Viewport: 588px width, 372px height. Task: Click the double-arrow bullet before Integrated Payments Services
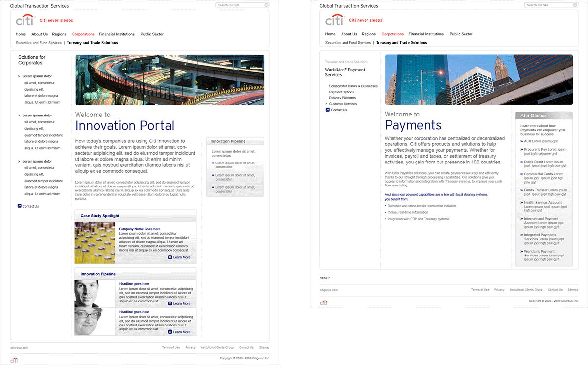pyautogui.click(x=522, y=235)
